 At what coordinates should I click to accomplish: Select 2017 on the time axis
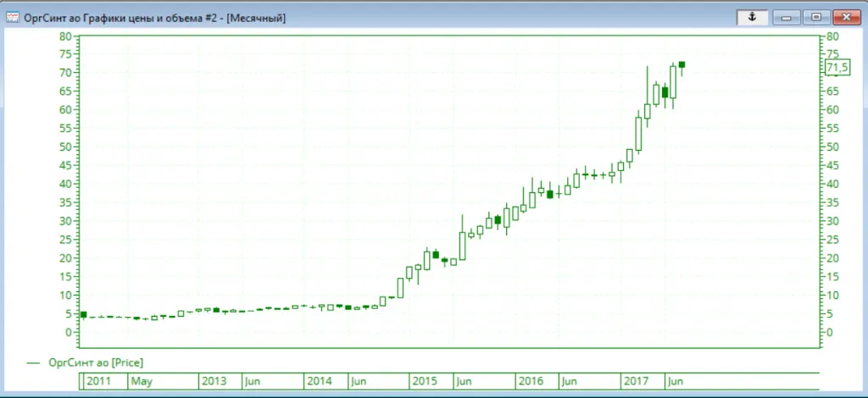(x=635, y=381)
